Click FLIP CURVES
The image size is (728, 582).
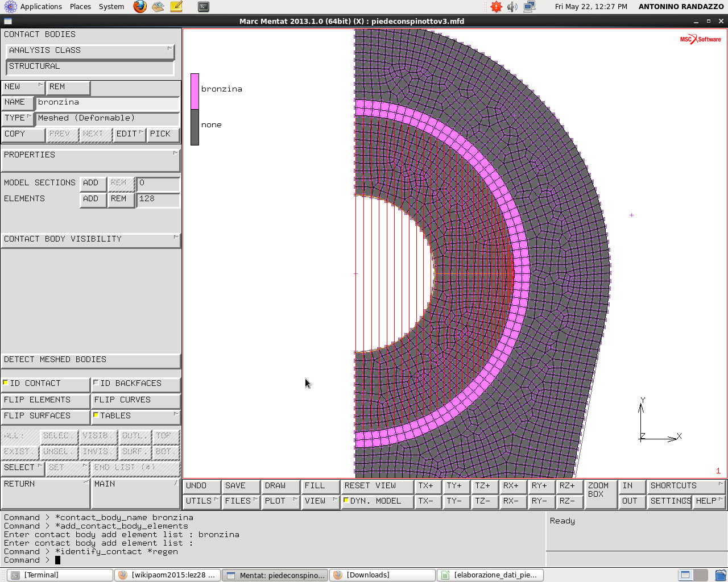[136, 400]
